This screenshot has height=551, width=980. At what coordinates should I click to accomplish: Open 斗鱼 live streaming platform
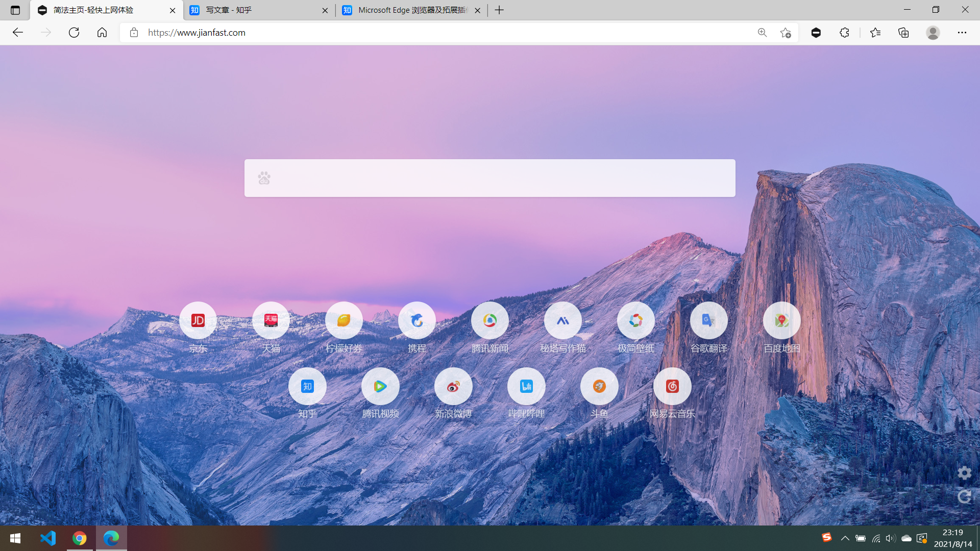click(599, 386)
